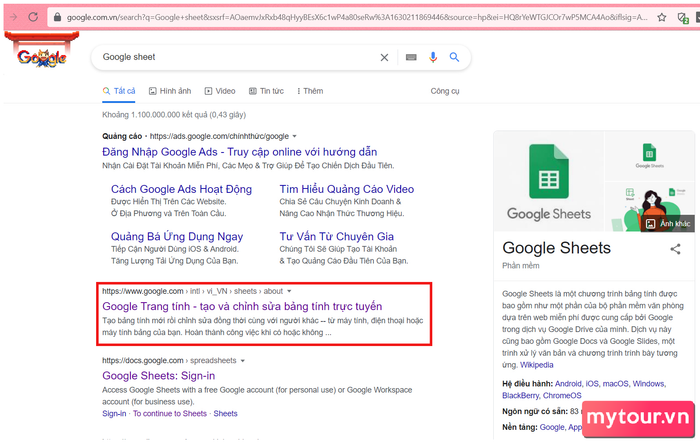Click the Windows operating system link
The width and height of the screenshot is (700, 445).
pyautogui.click(x=648, y=384)
